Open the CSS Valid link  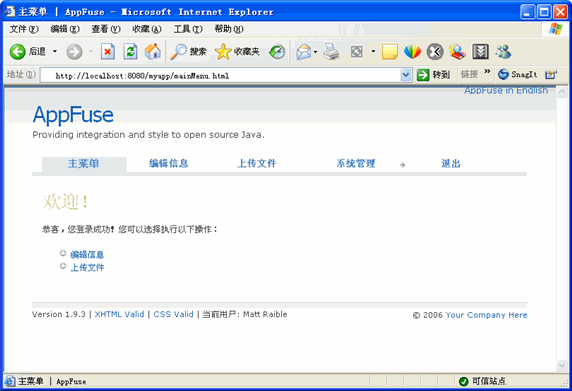point(173,314)
